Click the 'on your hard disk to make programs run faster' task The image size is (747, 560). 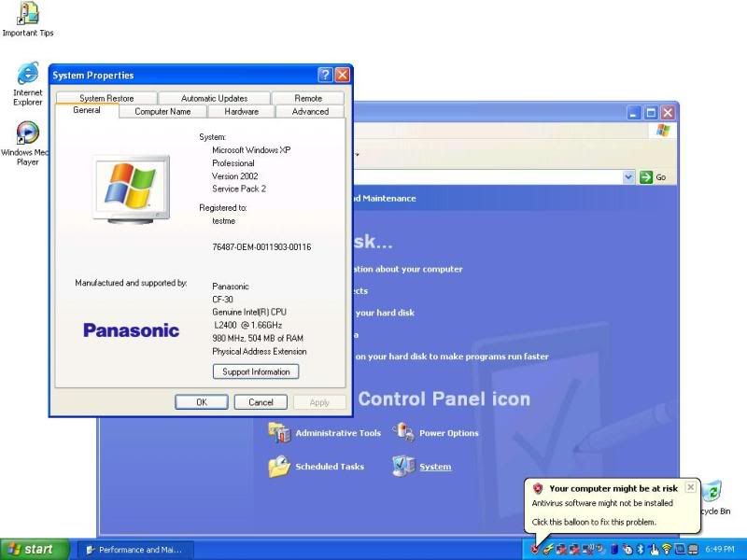(x=452, y=357)
